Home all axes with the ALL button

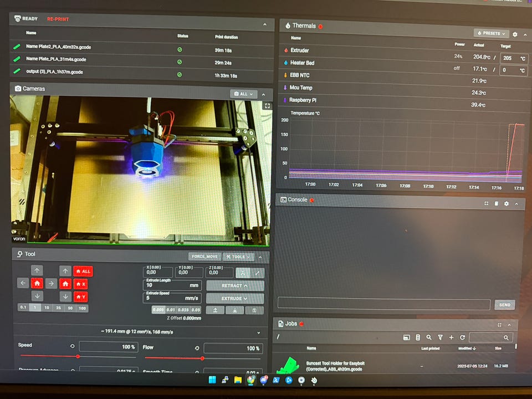tap(83, 271)
